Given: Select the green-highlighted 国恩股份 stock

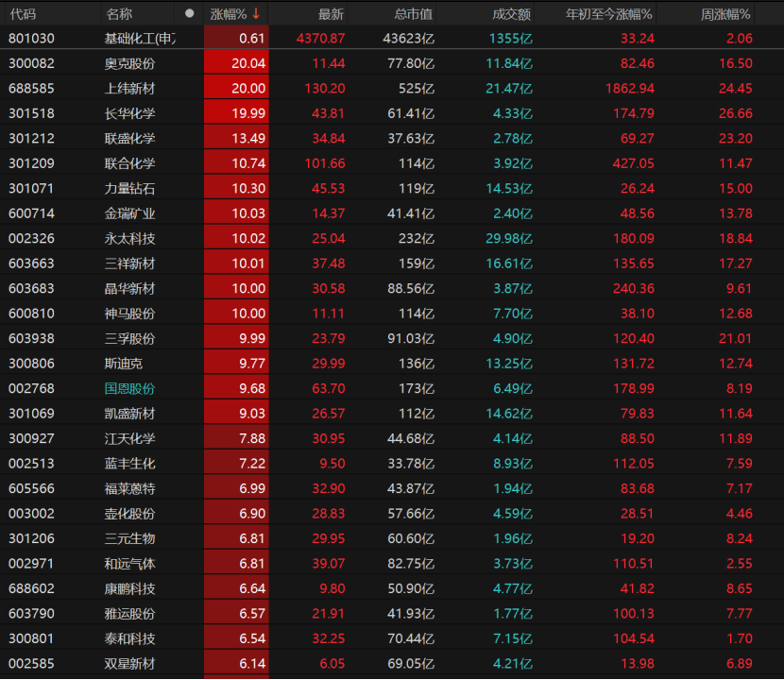Looking at the screenshot, I should [130, 388].
